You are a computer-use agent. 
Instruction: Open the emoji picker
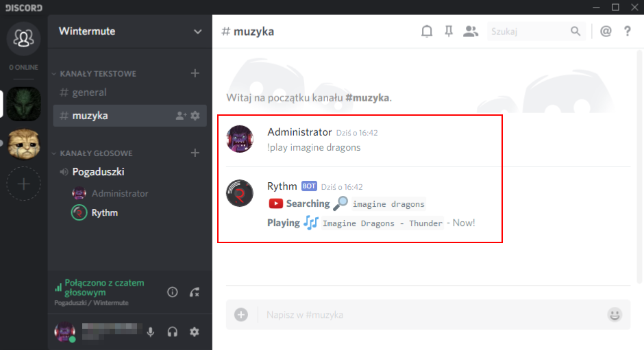pyautogui.click(x=615, y=314)
